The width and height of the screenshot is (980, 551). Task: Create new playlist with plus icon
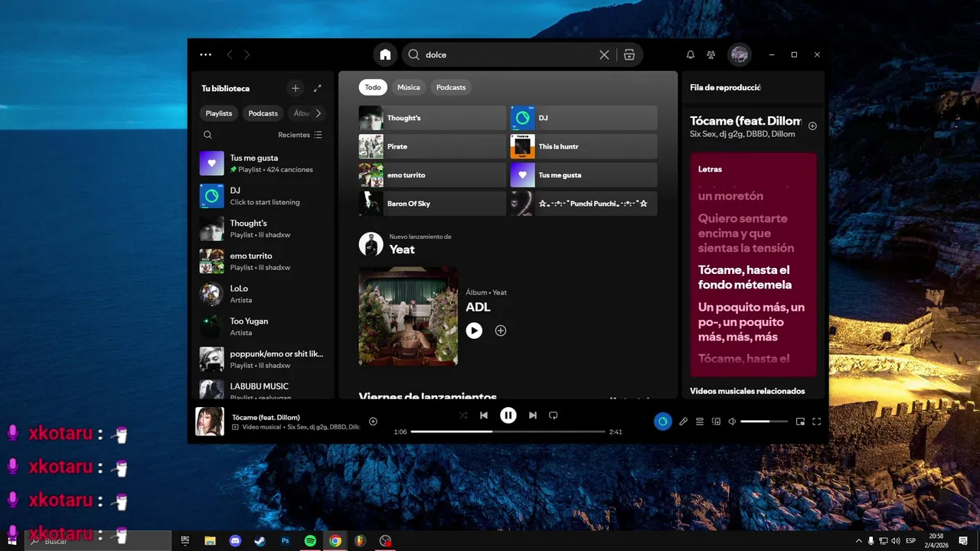(296, 88)
